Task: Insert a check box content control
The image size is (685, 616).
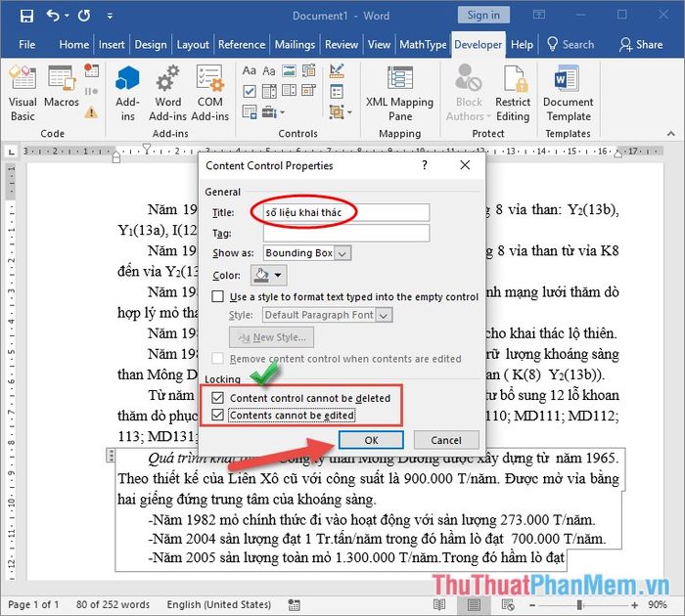Action: click(250, 91)
